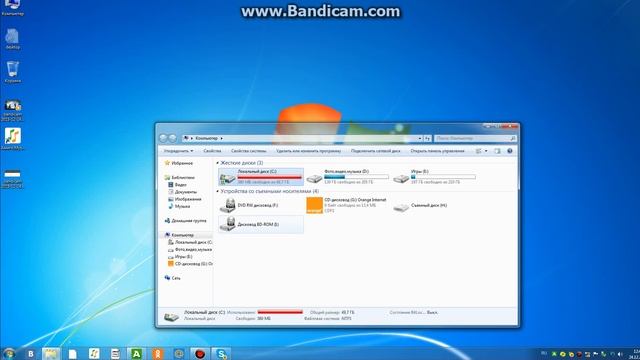Click Свойства системы in the toolbar

(249, 151)
